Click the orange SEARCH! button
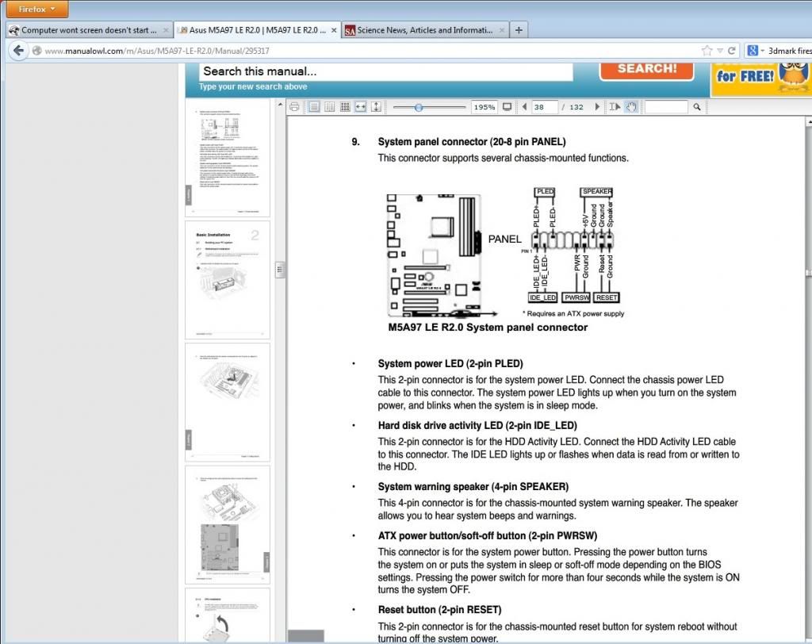Screen dimensions: 812x644 tap(647, 70)
